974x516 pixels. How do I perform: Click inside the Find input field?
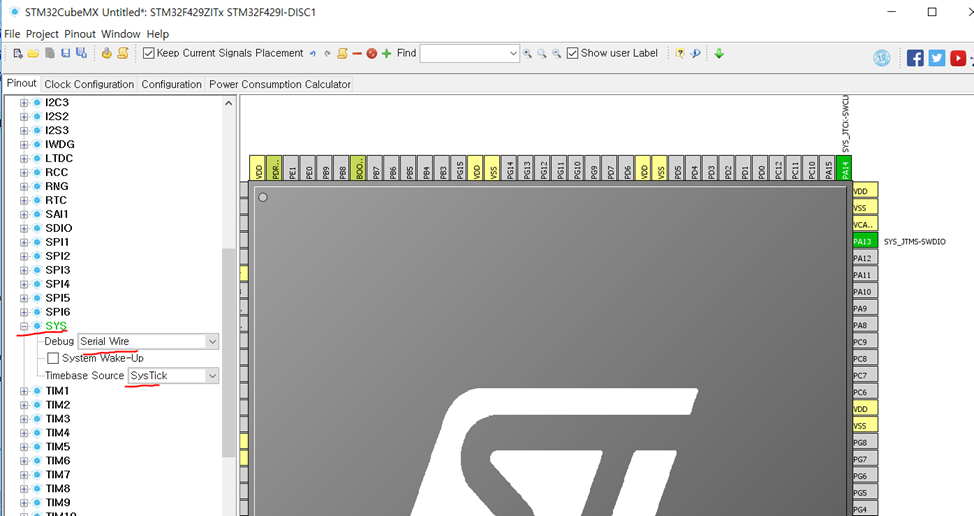click(464, 53)
